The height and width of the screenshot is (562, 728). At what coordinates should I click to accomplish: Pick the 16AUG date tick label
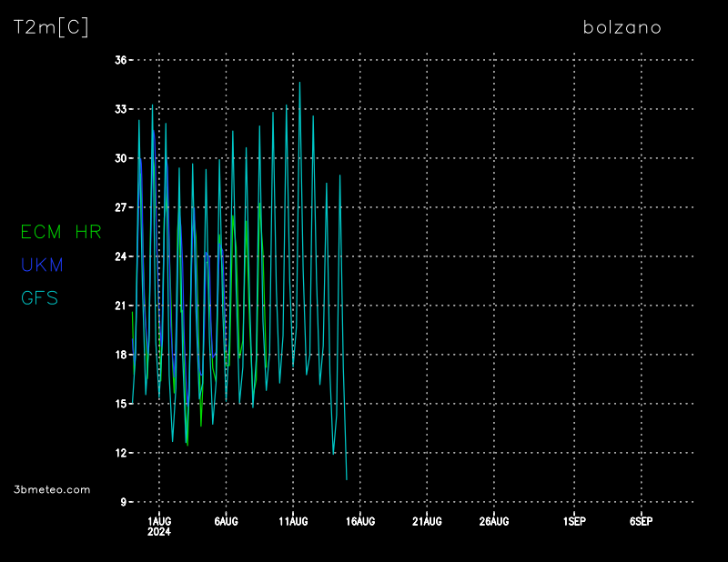point(359,521)
